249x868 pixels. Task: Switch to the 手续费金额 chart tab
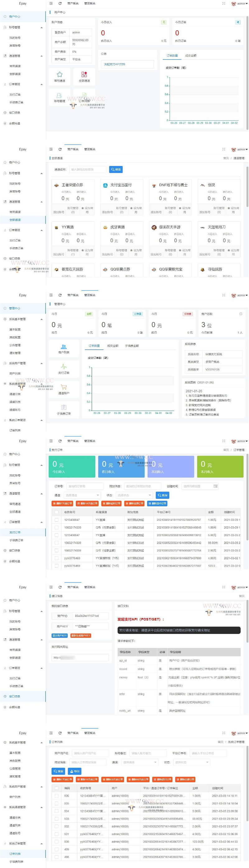(x=132, y=346)
